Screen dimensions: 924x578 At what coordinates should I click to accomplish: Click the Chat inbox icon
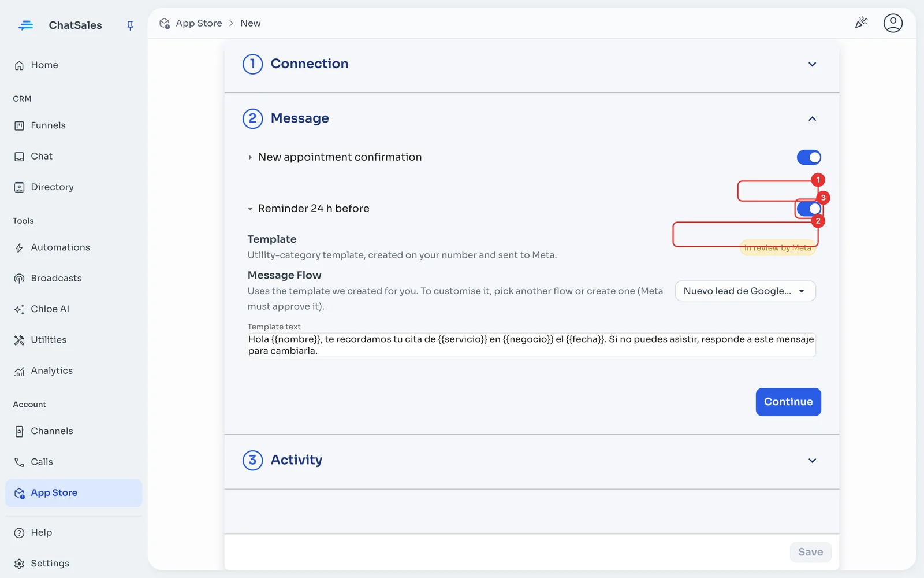19,157
